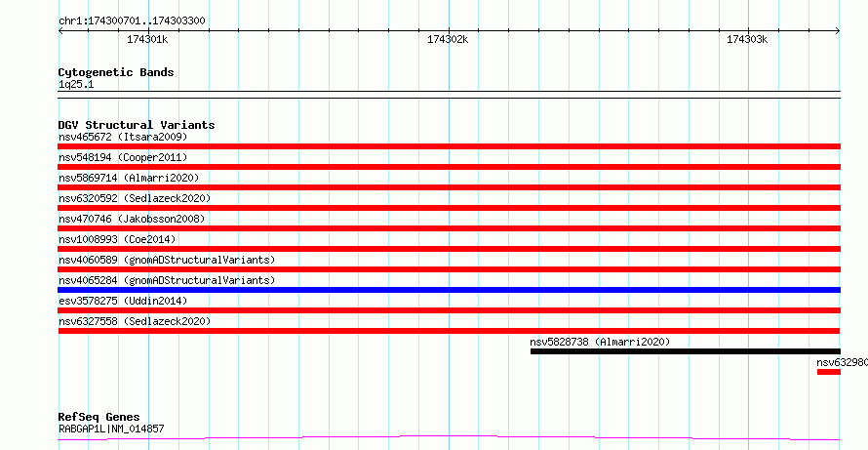Viewport: 868px width, 450px height.
Task: Click the 174302k ruler tick label
Action: click(x=448, y=39)
